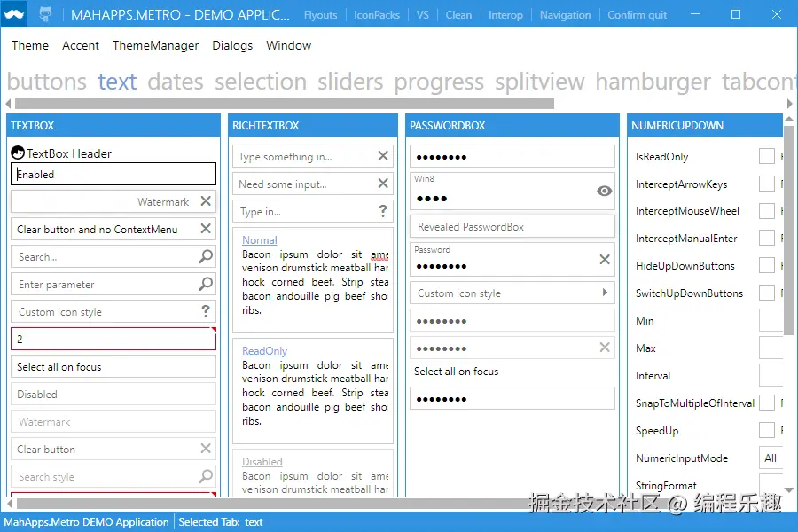798x532 pixels.
Task: Click the Min value field
Action: 771,320
